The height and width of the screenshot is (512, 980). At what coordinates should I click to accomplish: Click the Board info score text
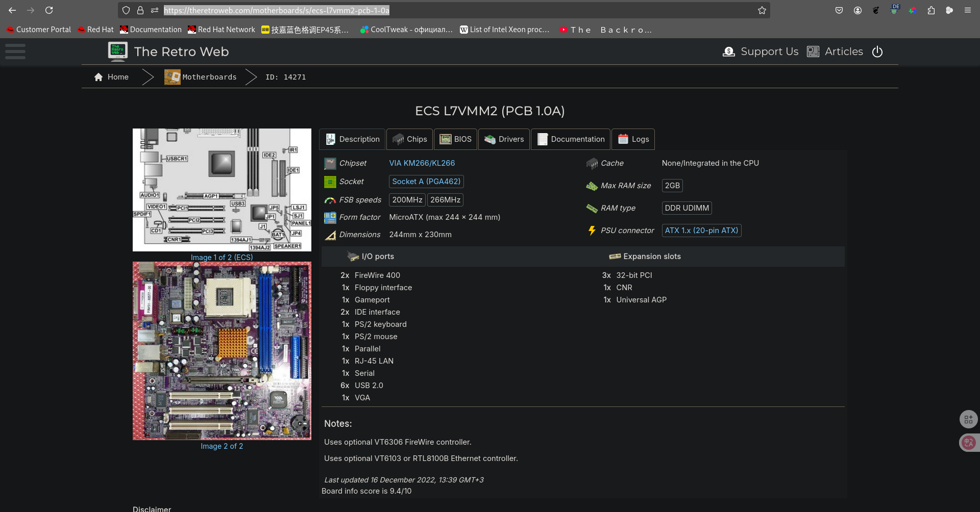pos(366,491)
